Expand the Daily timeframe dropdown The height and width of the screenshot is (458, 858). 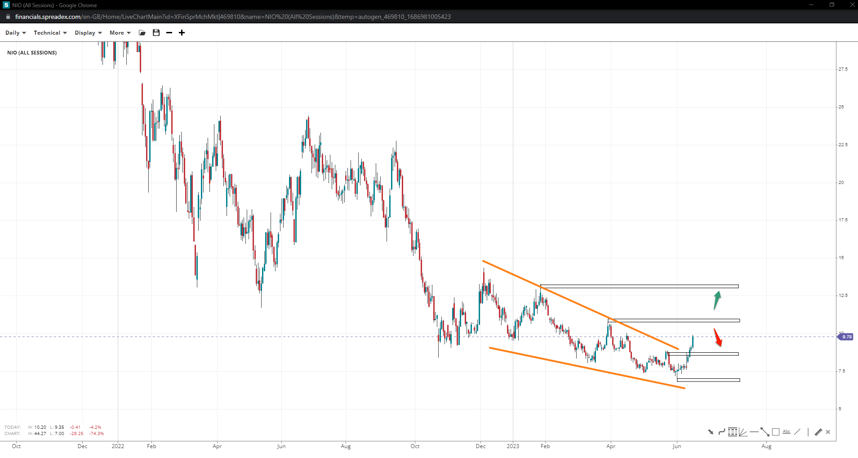(16, 33)
